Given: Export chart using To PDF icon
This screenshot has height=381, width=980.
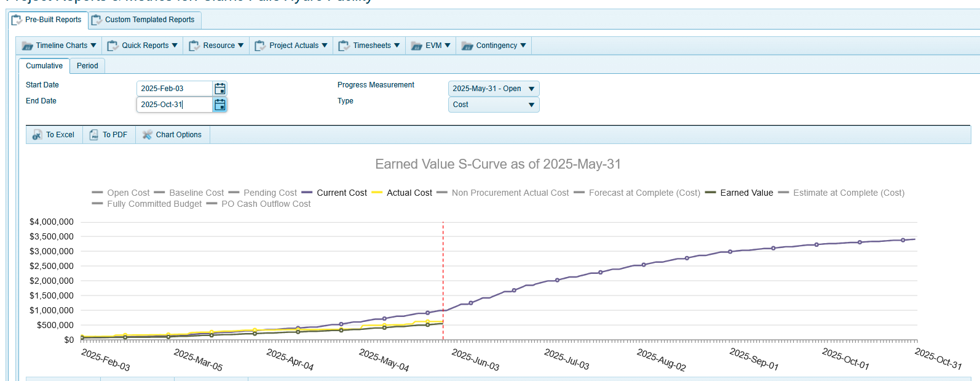Looking at the screenshot, I should (94, 135).
